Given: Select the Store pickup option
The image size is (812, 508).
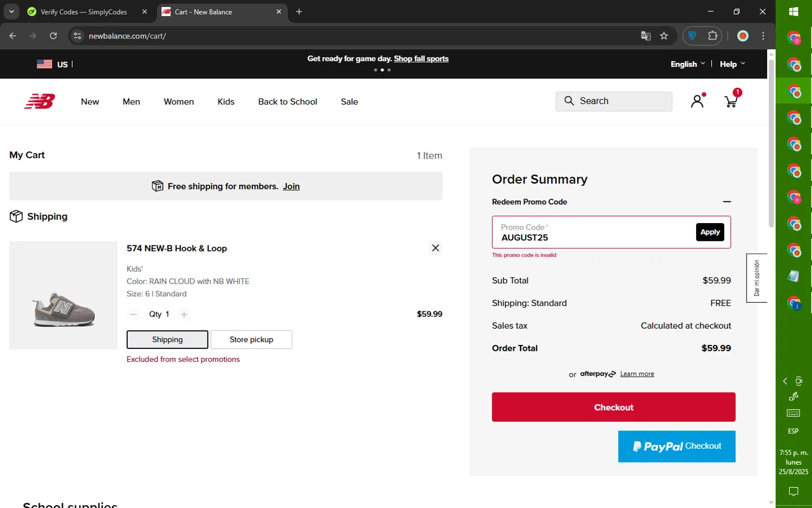Looking at the screenshot, I should (x=251, y=340).
